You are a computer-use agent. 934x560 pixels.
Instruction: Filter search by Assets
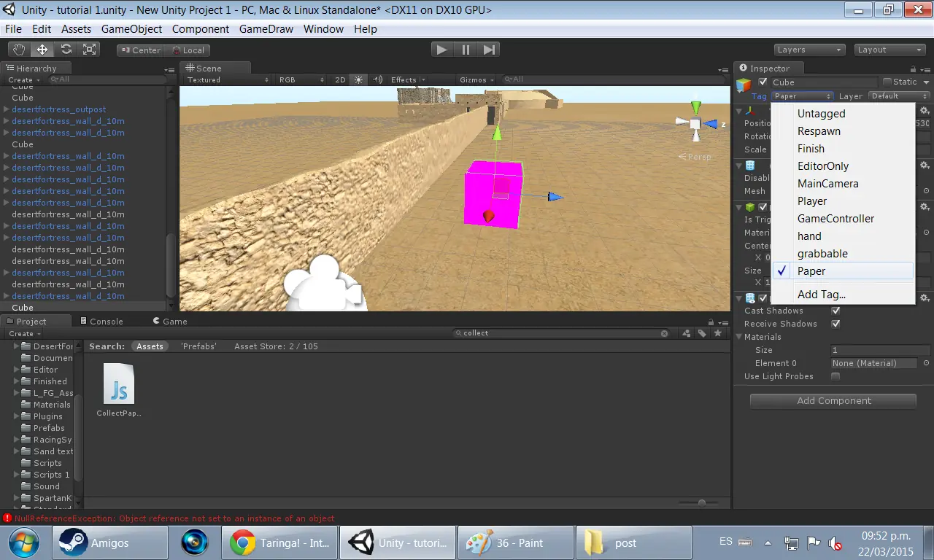150,346
